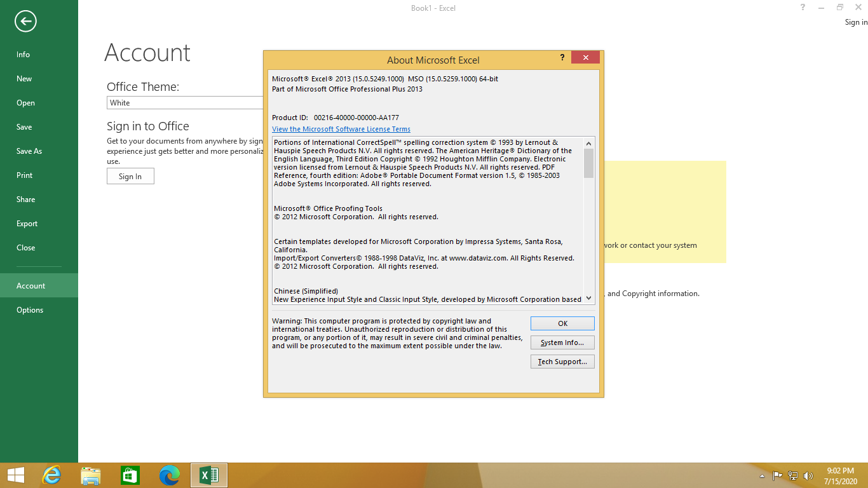
Task: Click the license text scrollbar thumb
Action: 588,163
